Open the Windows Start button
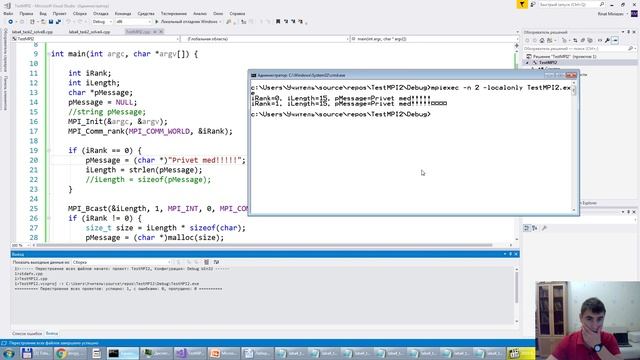This screenshot has width=640, height=360. (x=9, y=353)
